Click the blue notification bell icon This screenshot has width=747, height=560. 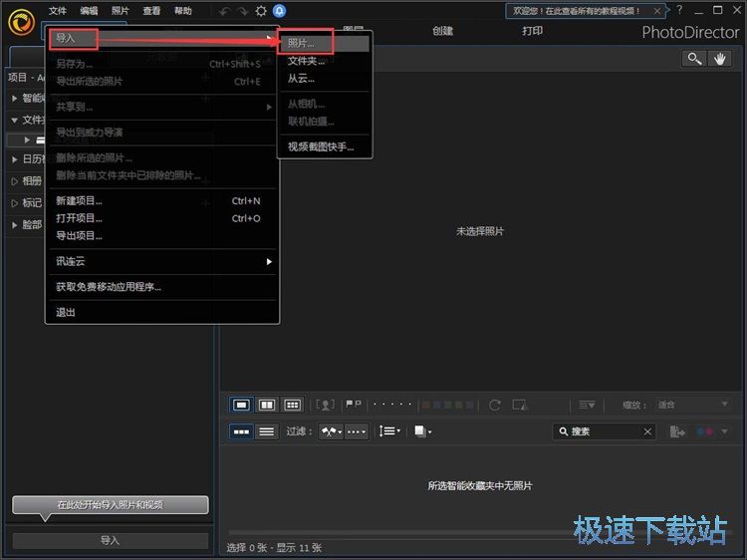point(280,11)
